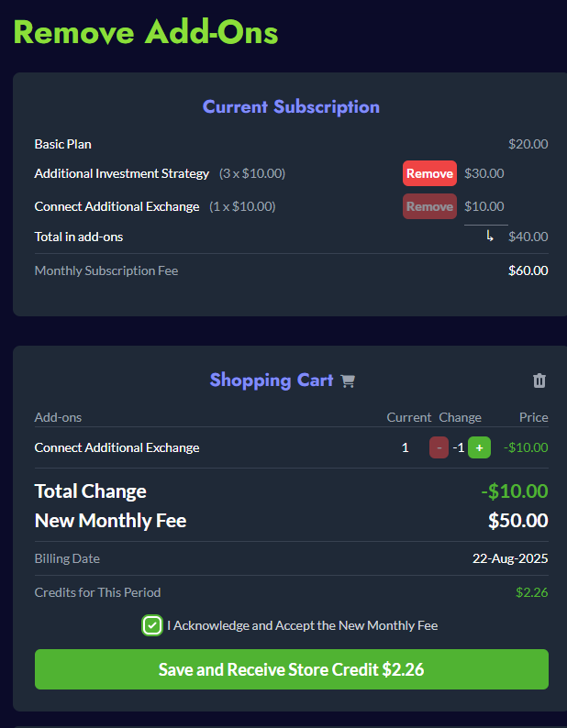Remove an Additional Investment Strategy add-on
567x728 pixels.
click(429, 173)
